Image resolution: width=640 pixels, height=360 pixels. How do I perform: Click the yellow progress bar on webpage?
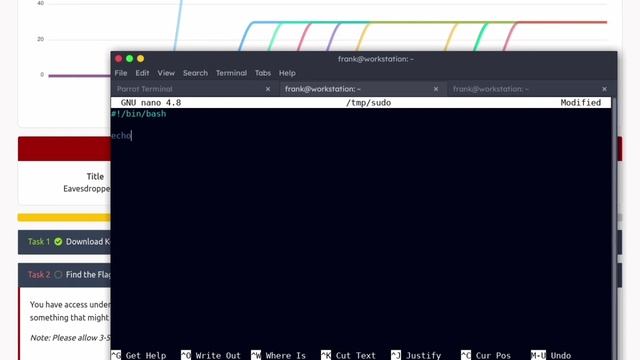point(64,218)
